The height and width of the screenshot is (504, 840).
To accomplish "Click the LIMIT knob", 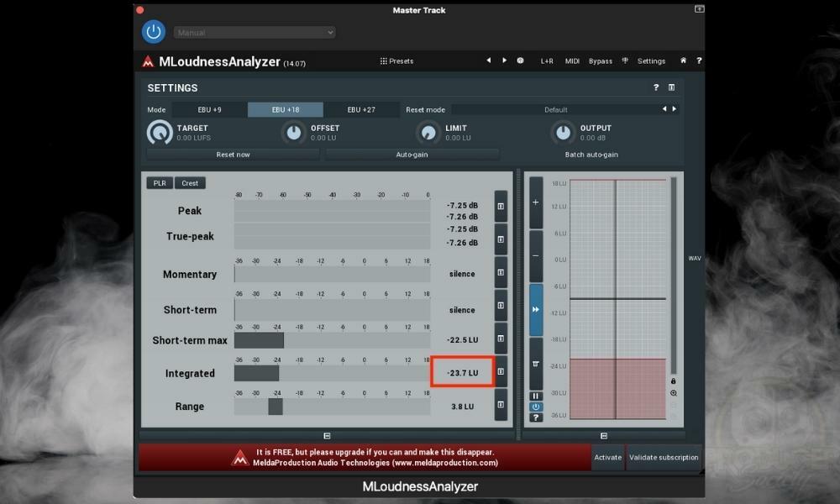I will pyautogui.click(x=428, y=132).
